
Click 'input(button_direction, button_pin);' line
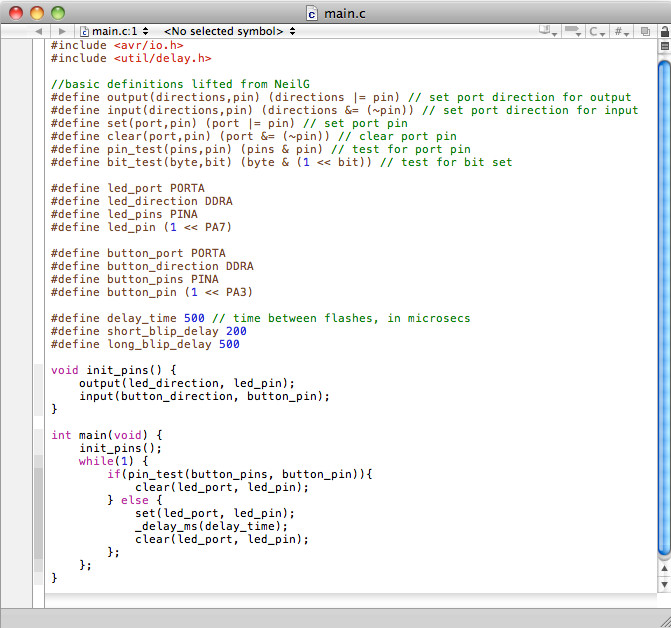point(205,396)
